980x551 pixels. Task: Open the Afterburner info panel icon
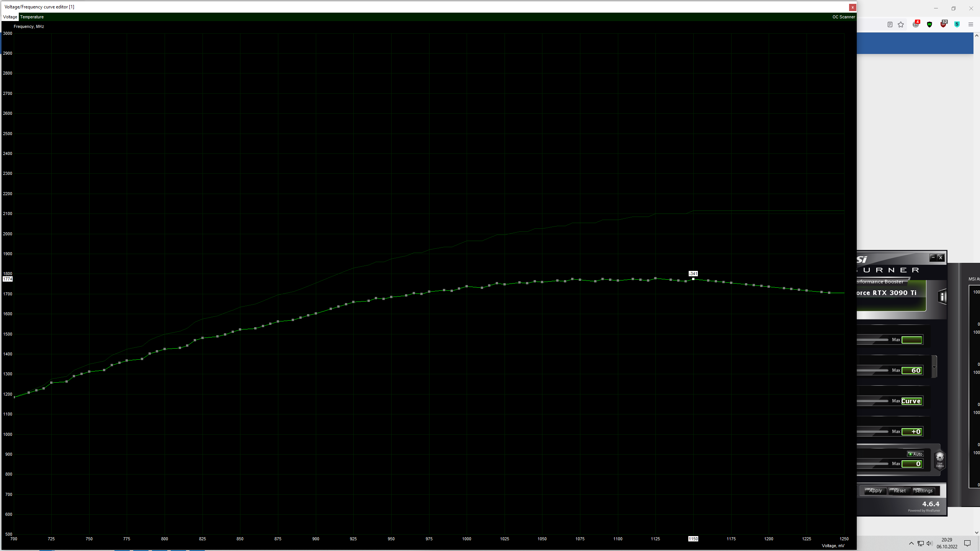click(942, 297)
